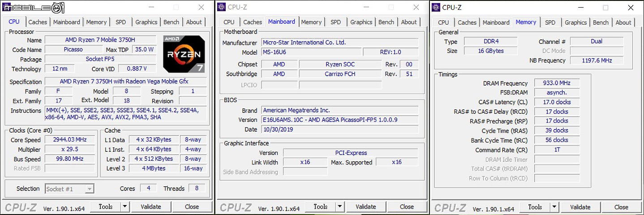Click Tools button in Memory window
644x215 pixels.
point(535,207)
